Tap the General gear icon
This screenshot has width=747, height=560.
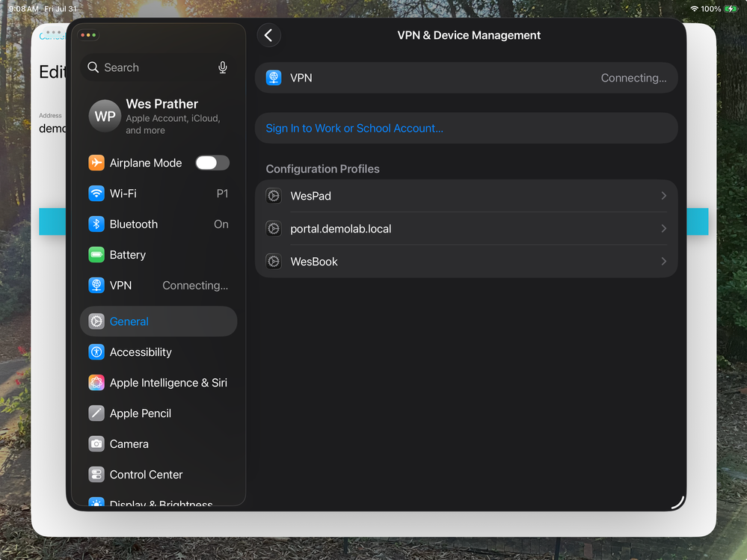click(x=96, y=321)
